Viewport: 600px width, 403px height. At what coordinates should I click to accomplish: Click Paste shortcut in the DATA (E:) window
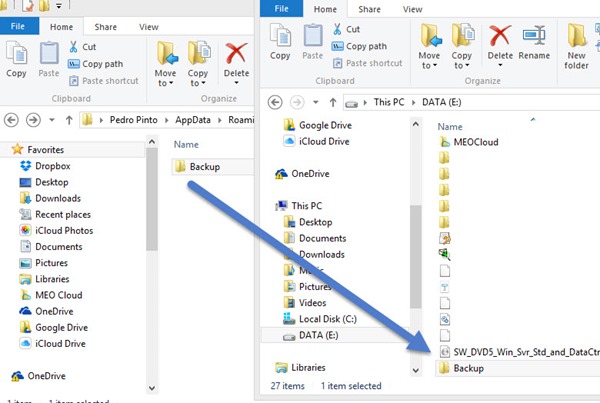(367, 63)
